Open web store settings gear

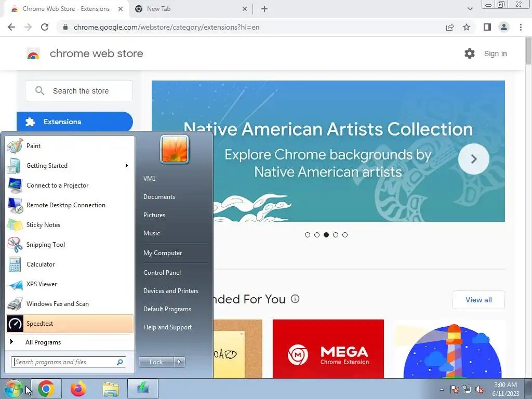click(470, 54)
